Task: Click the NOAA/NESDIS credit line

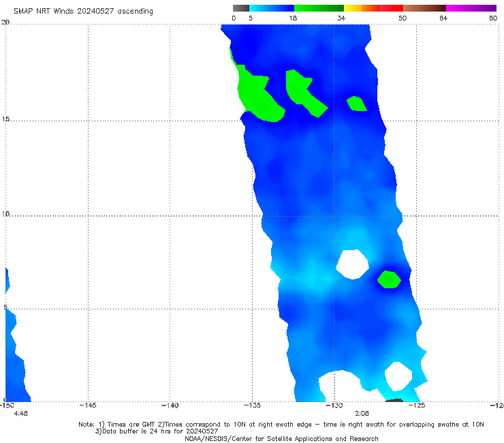Action: point(281,439)
